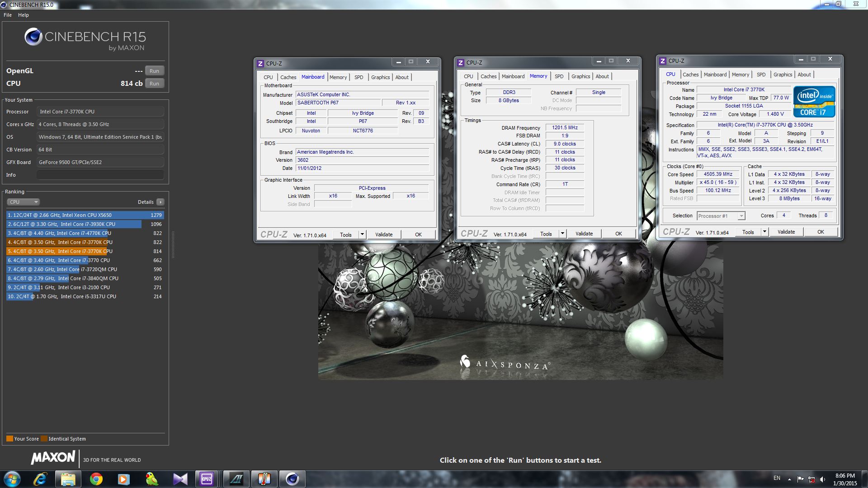Run the OpenGL benchmark
Screen dimensions: 868x488
click(154, 71)
